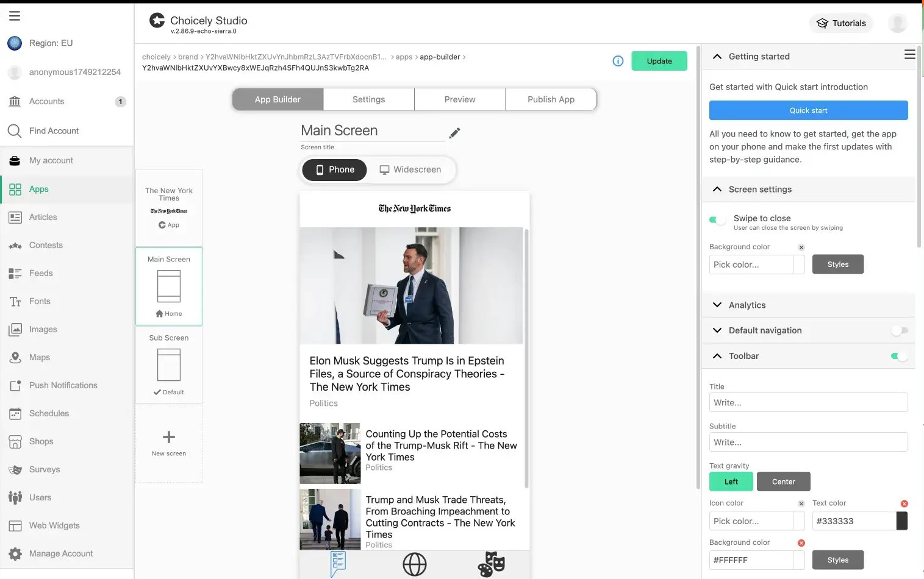
Task: Tap the theater masks icon in bottom navigation
Action: point(492,564)
